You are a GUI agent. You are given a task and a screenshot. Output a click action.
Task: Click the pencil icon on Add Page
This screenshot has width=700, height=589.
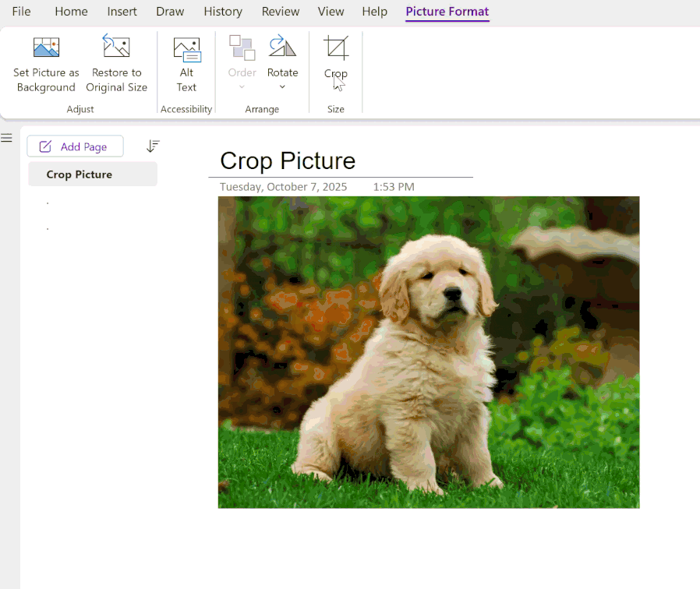point(45,146)
